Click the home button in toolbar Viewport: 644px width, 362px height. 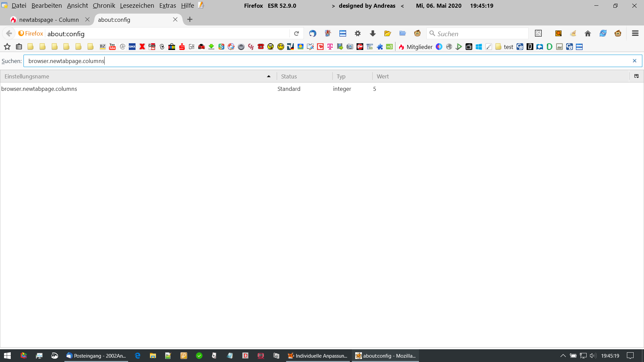588,34
